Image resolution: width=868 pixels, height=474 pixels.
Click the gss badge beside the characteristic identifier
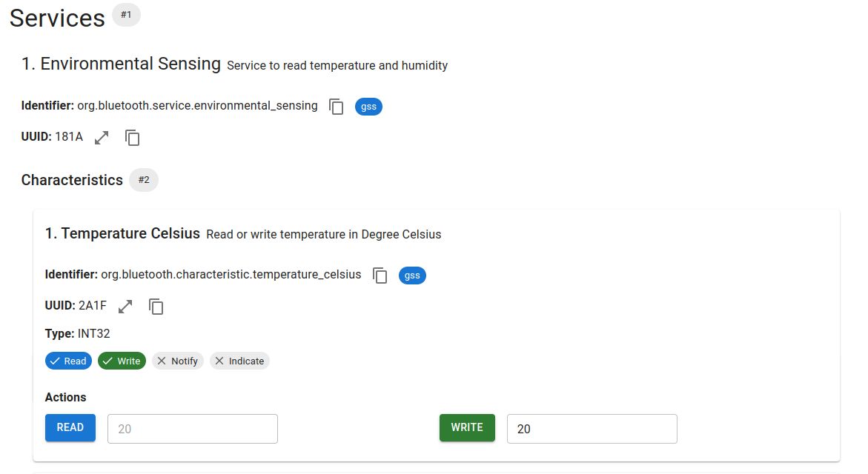[x=412, y=276]
